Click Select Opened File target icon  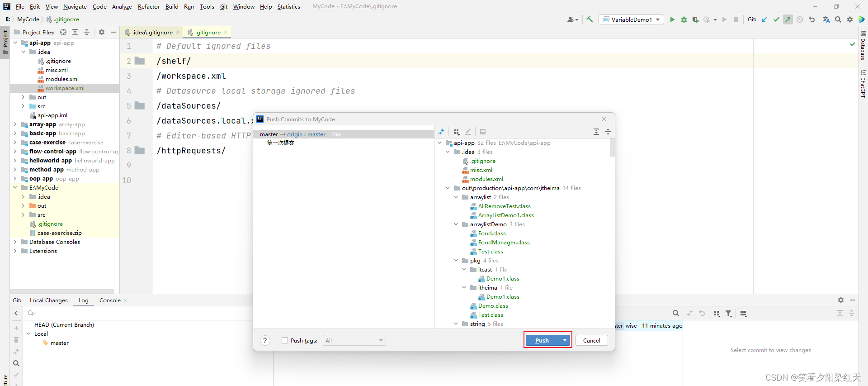pyautogui.click(x=63, y=32)
